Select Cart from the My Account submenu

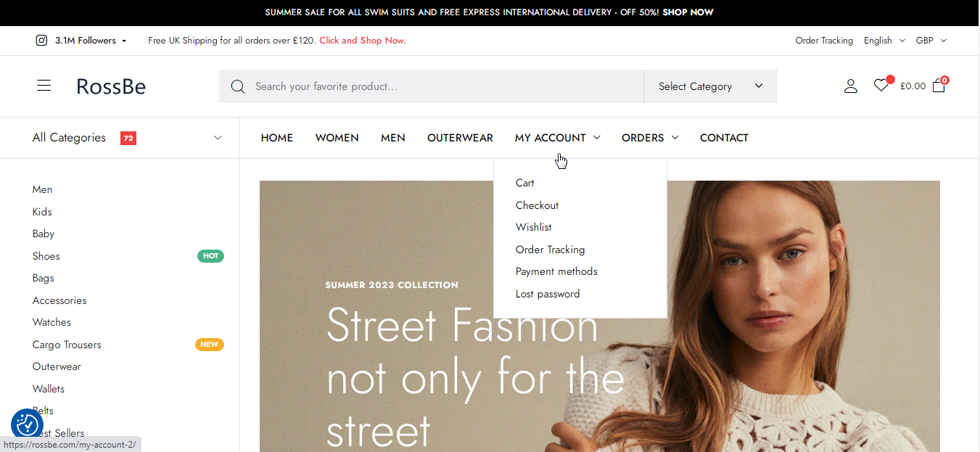[x=525, y=183]
